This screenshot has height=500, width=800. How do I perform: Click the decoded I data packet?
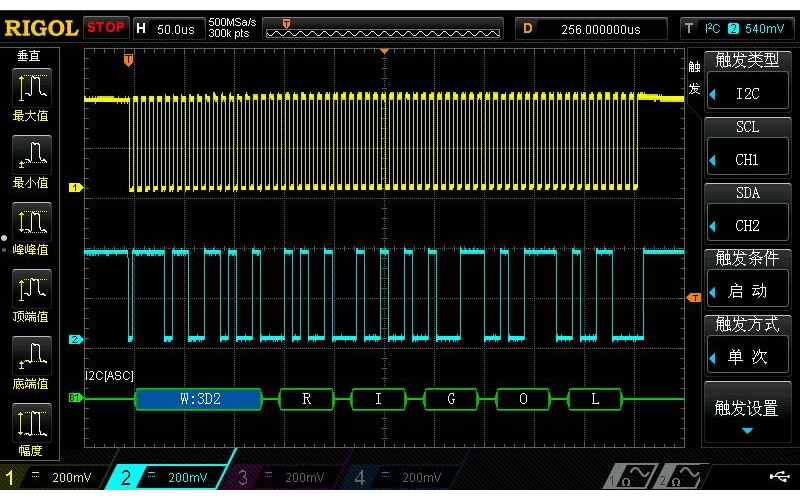(379, 399)
